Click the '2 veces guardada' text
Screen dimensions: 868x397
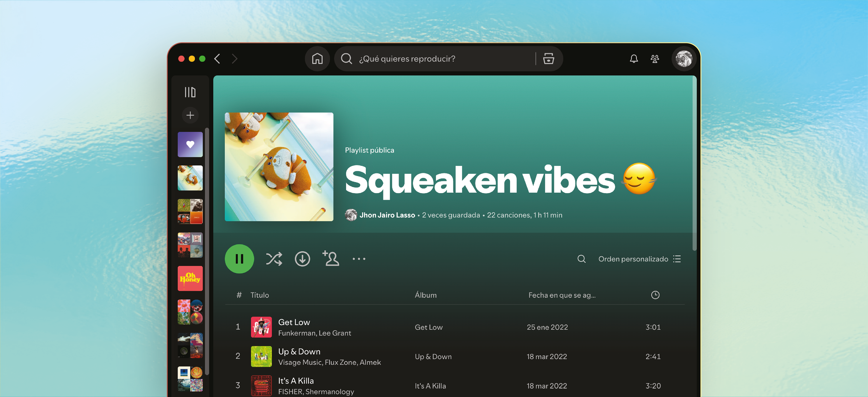pos(451,215)
